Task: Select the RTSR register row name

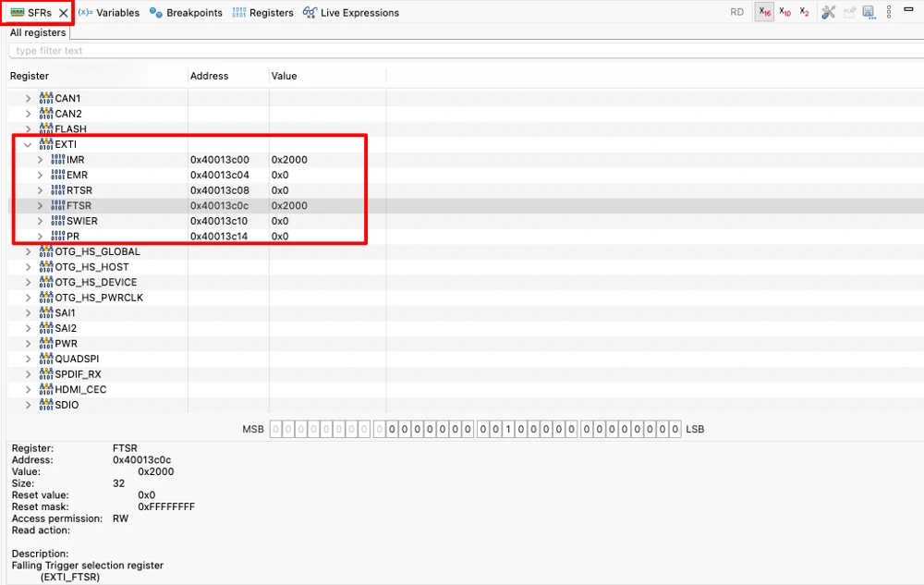Action: tap(79, 190)
